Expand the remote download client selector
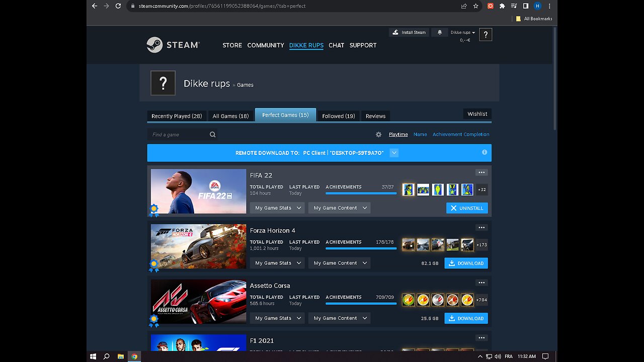The width and height of the screenshot is (644, 362). pyautogui.click(x=394, y=153)
